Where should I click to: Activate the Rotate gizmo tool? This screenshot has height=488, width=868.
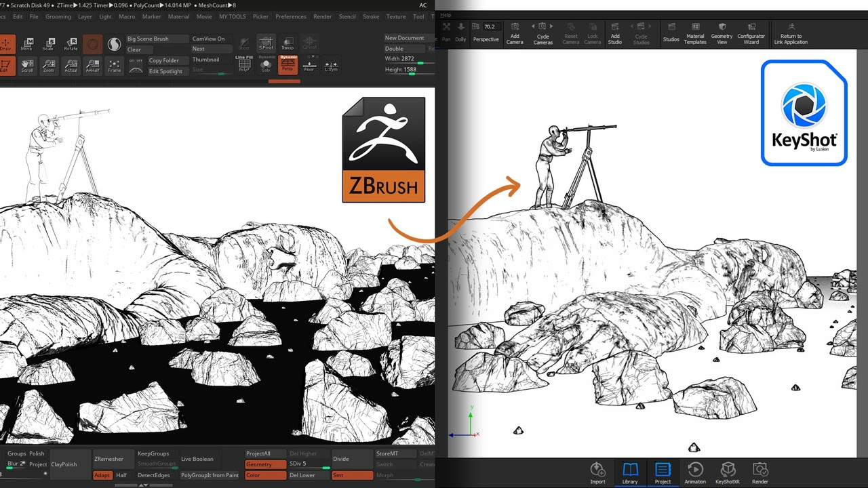click(71, 44)
